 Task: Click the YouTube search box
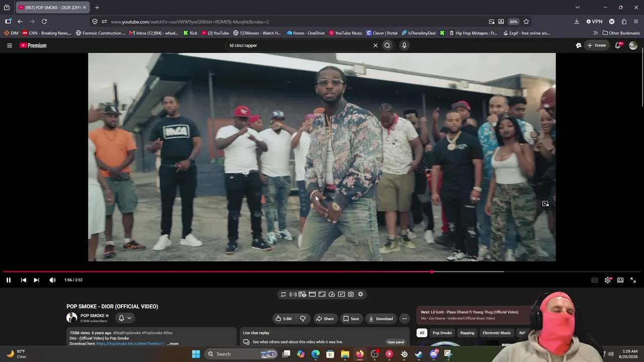(300, 45)
